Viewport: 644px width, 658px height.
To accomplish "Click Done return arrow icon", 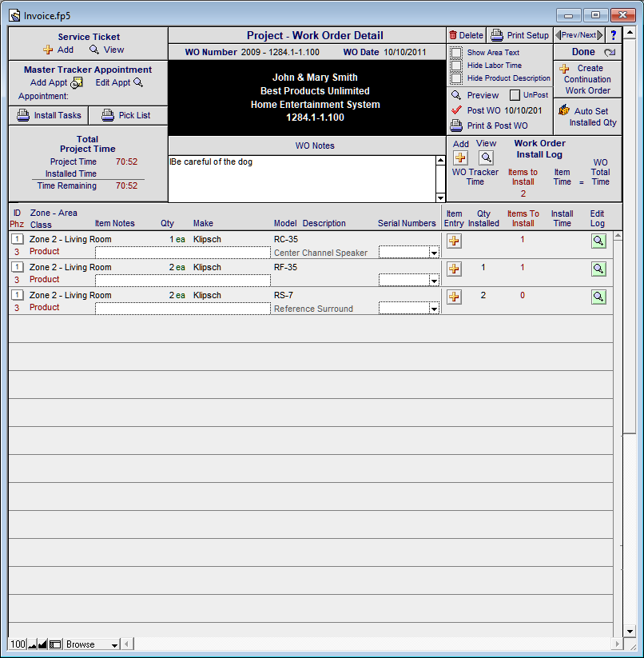I will pos(610,52).
